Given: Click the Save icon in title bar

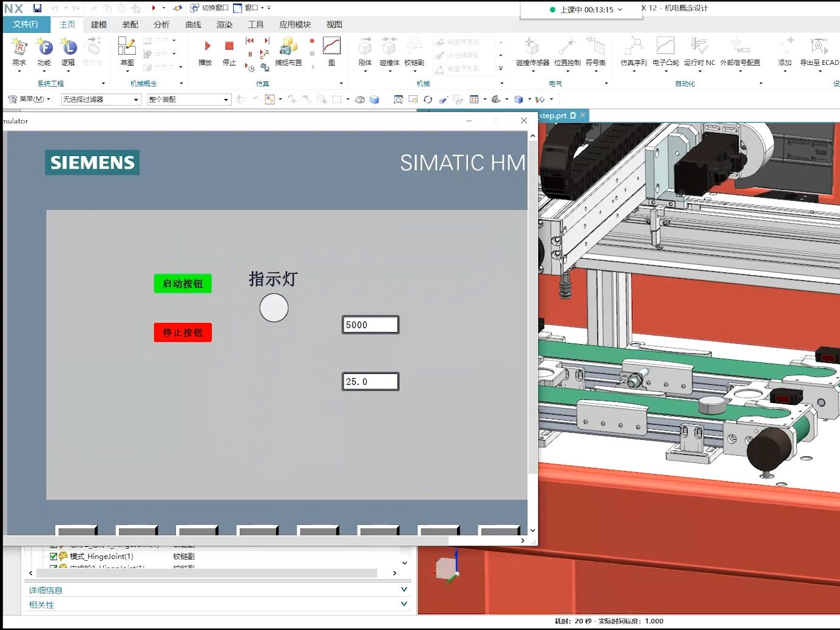Looking at the screenshot, I should pyautogui.click(x=37, y=8).
